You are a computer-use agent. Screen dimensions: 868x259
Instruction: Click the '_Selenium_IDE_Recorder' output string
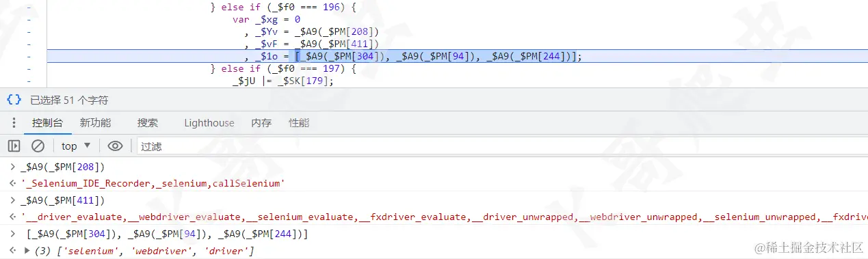tap(153, 183)
